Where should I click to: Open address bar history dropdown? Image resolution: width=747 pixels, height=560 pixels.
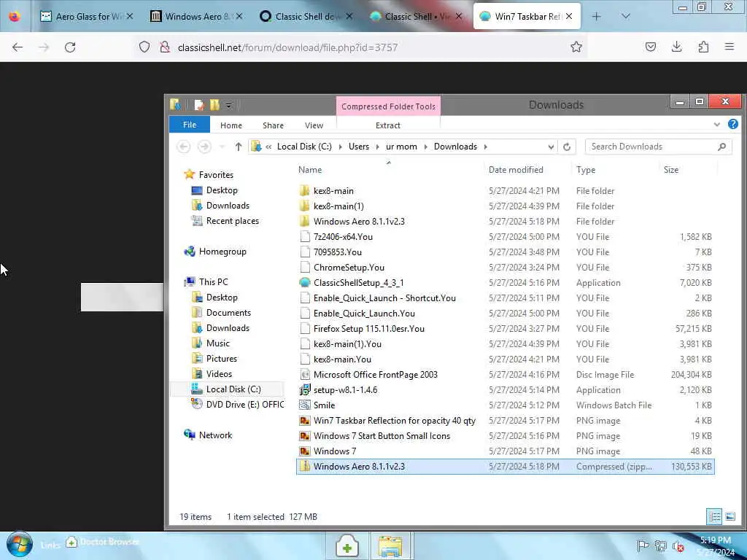point(551,147)
